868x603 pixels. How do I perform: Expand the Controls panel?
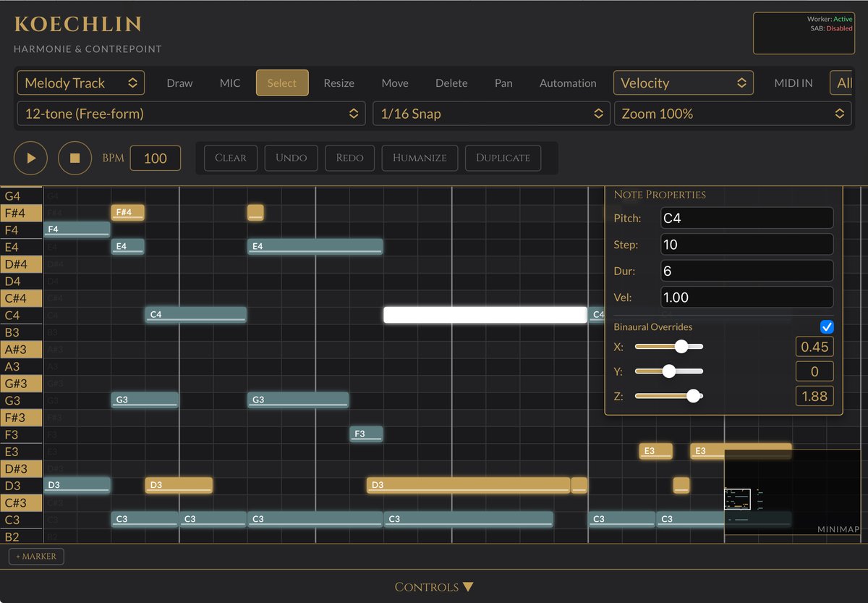click(x=434, y=587)
